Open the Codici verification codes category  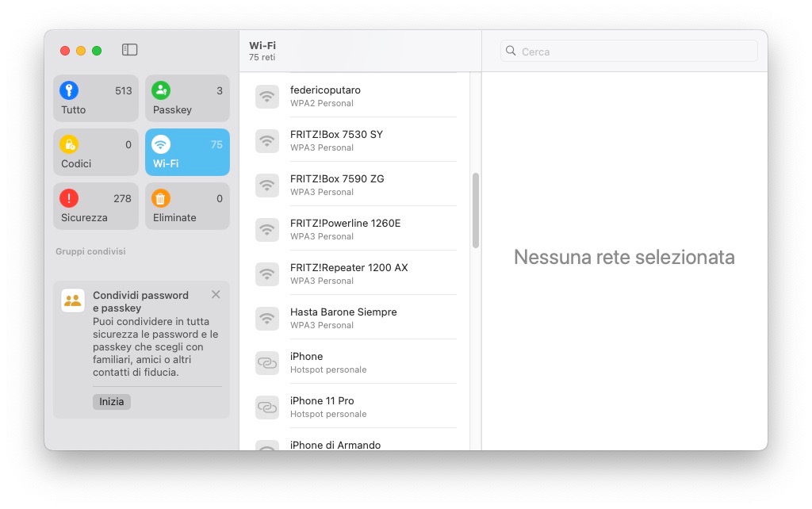point(96,152)
